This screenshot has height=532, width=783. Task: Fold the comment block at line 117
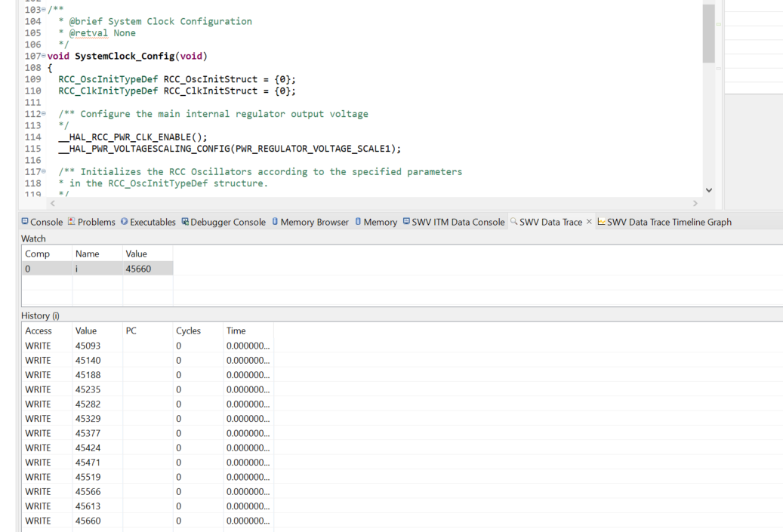pyautogui.click(x=45, y=172)
